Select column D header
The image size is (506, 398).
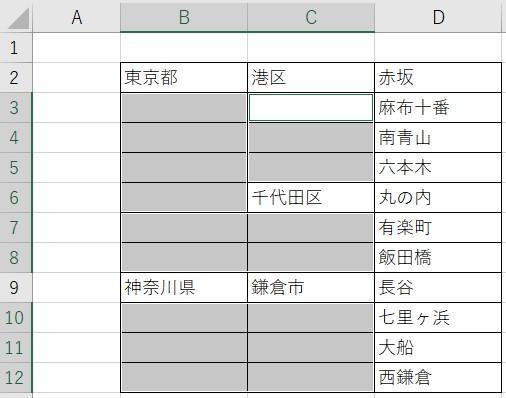click(438, 17)
